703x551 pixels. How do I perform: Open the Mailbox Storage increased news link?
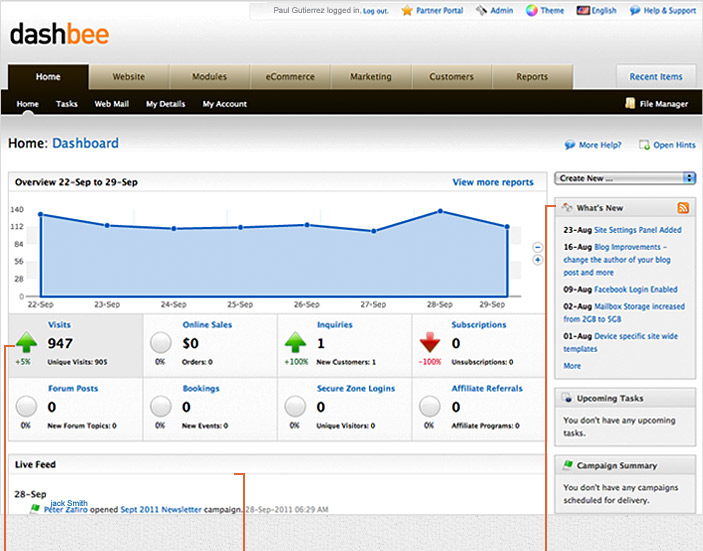tap(624, 312)
